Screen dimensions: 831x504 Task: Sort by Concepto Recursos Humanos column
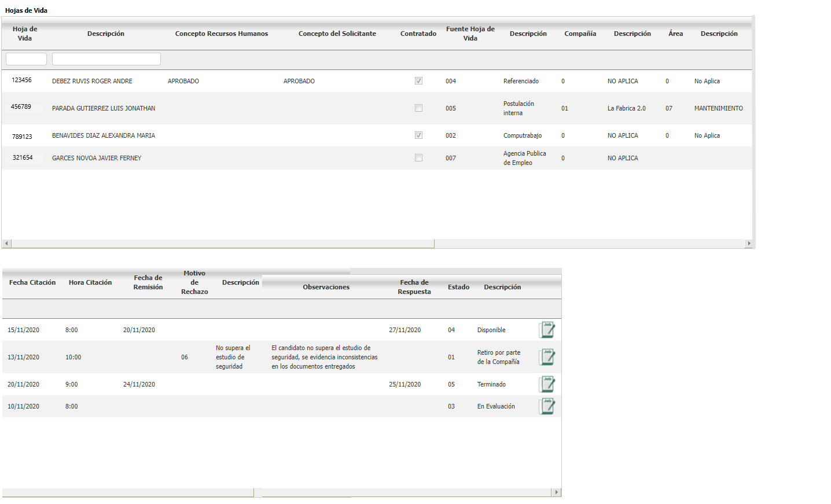pos(222,34)
